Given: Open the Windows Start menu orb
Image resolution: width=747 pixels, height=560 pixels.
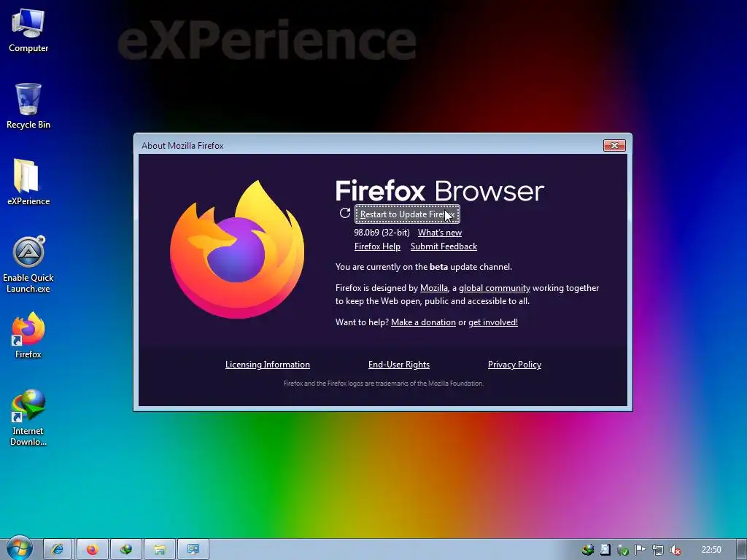Looking at the screenshot, I should (x=19, y=548).
